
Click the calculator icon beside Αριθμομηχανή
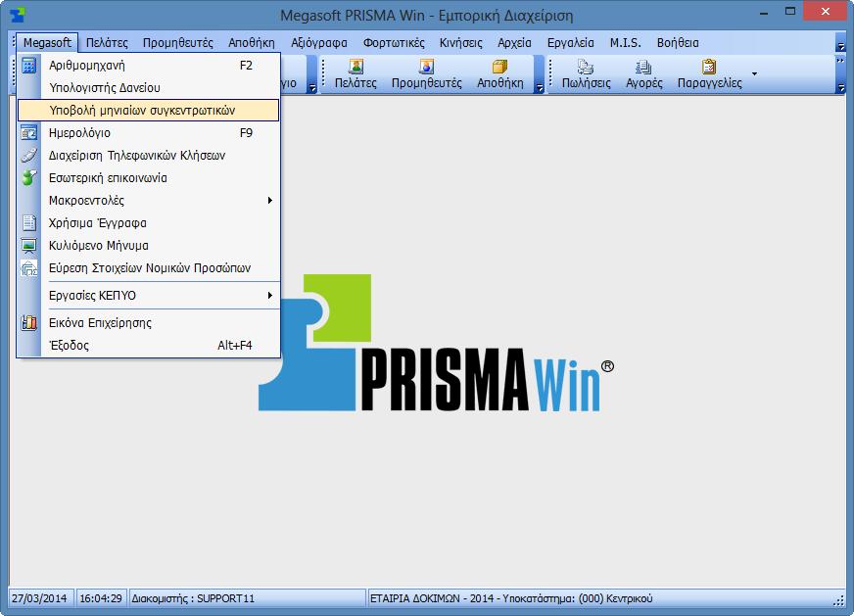tap(28, 66)
